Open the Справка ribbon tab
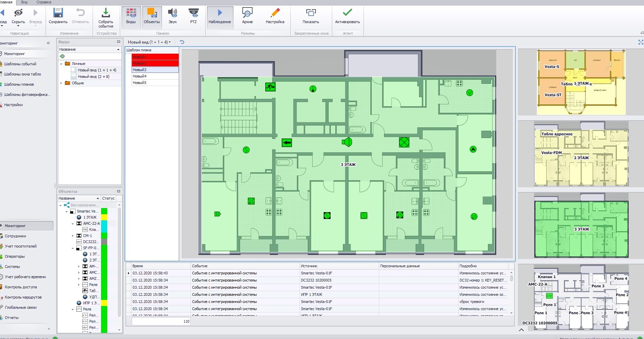The height and width of the screenshot is (339, 644). coord(44,2)
